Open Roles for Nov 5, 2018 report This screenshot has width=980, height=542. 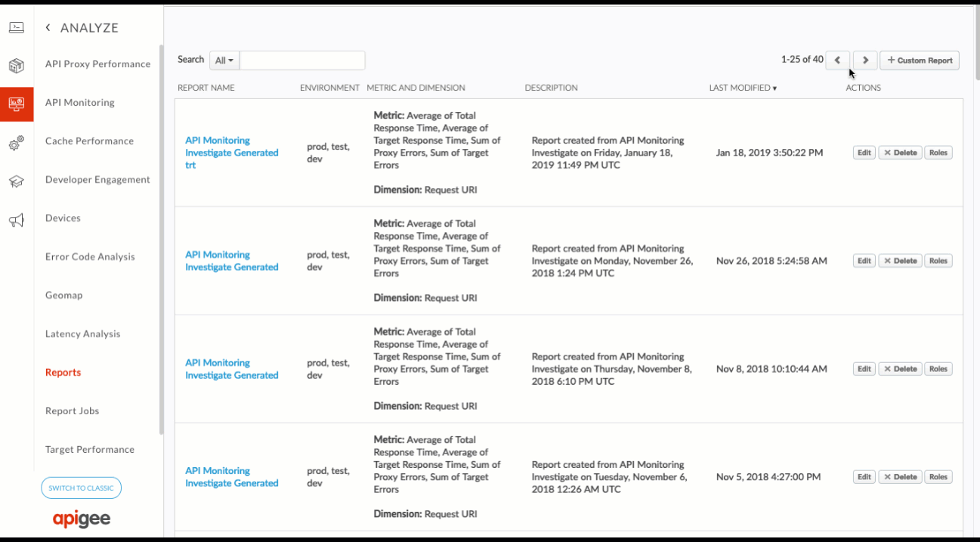pos(938,477)
